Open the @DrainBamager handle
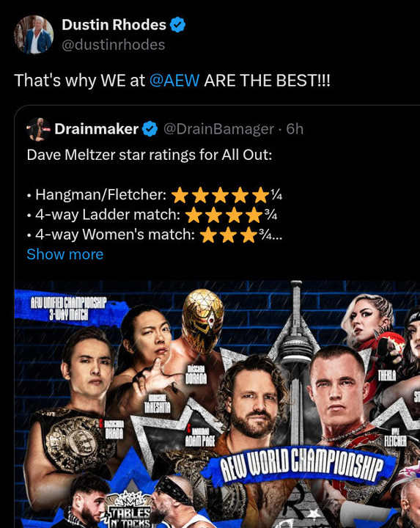The width and height of the screenshot is (420, 528). click(x=218, y=129)
